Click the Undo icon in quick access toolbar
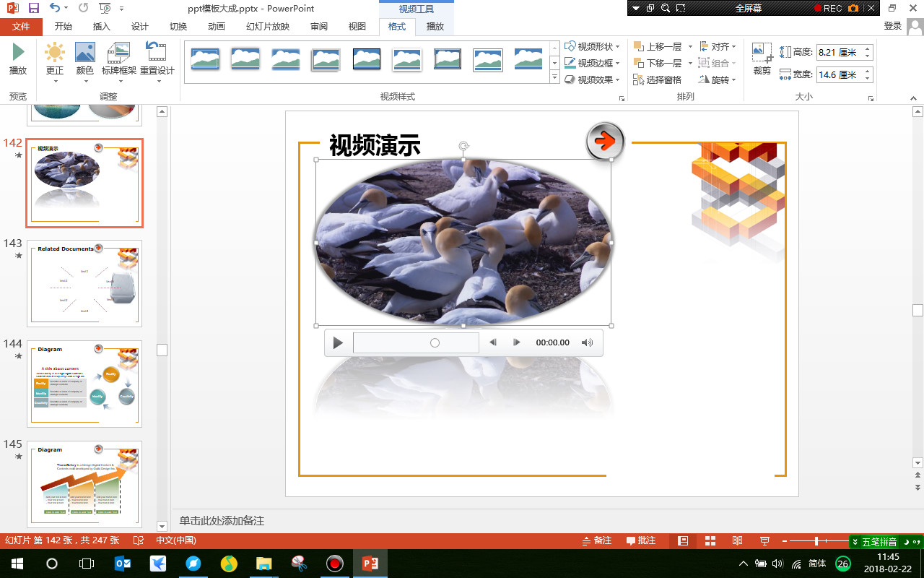Screen dimensions: 924x578 55,8
